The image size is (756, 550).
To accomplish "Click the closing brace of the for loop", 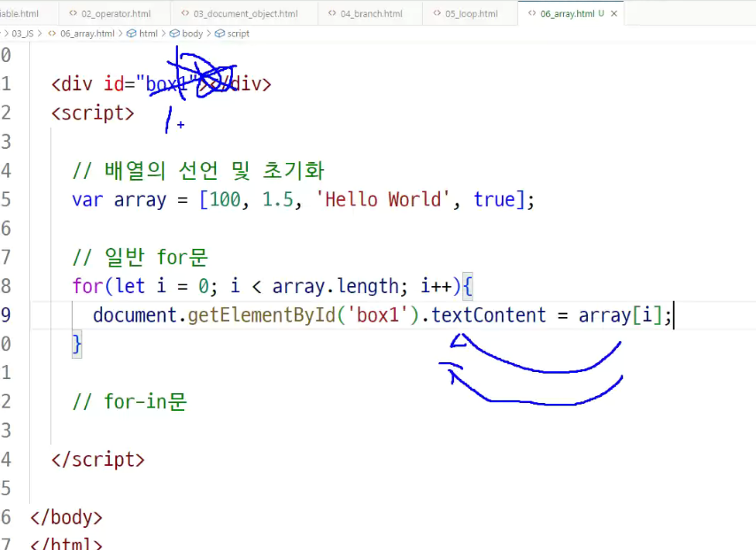I will 77,344.
